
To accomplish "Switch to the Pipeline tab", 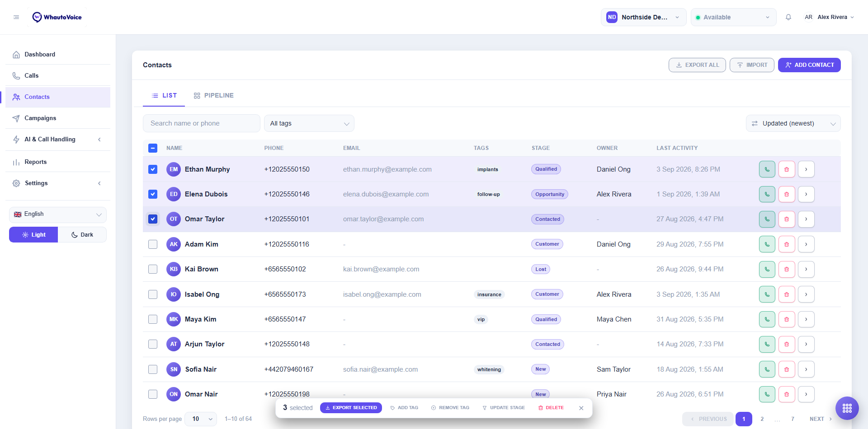I will click(214, 96).
